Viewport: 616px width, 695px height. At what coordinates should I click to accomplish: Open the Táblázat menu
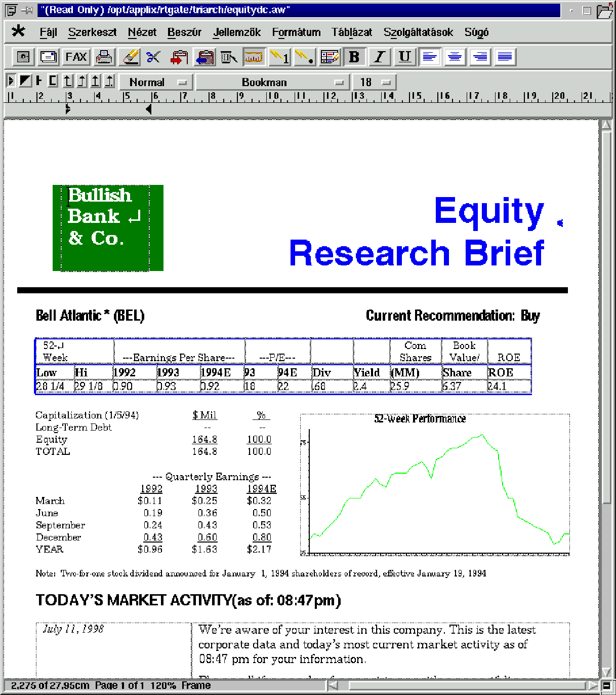pyautogui.click(x=352, y=32)
